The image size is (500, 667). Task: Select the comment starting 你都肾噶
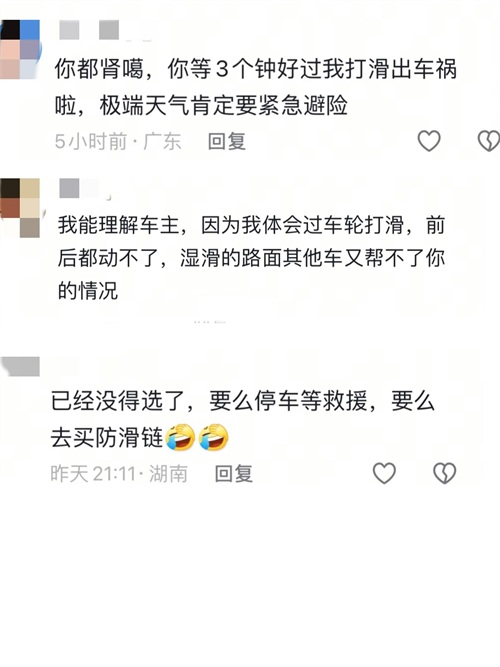[x=256, y=87]
